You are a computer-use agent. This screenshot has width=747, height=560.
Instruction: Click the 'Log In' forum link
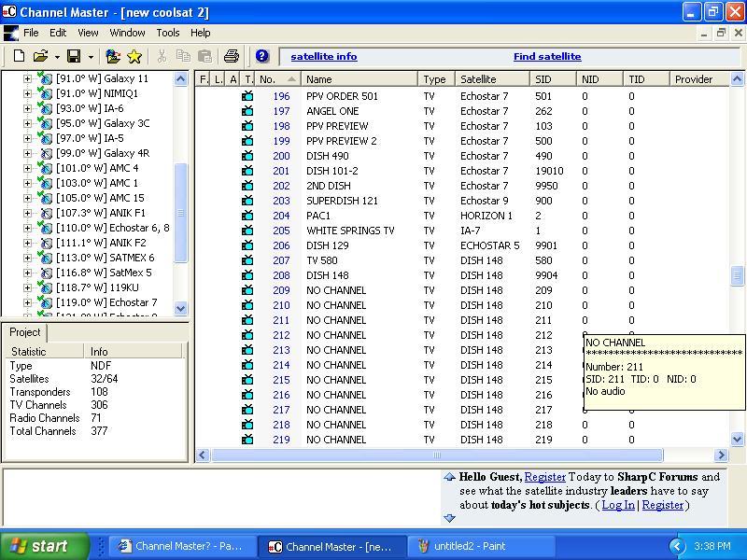618,505
